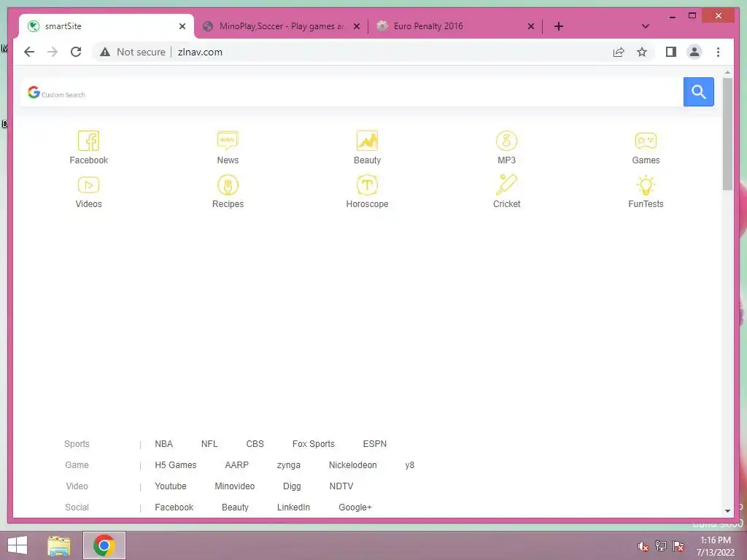Open the Beauty shortcut icon
The width and height of the screenshot is (747, 560).
tap(367, 141)
